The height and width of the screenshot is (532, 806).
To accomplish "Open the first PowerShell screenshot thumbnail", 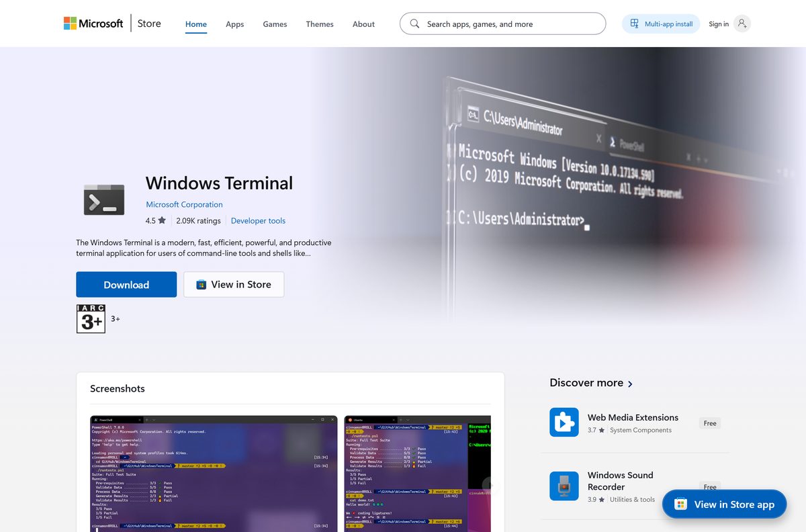I will (214, 474).
